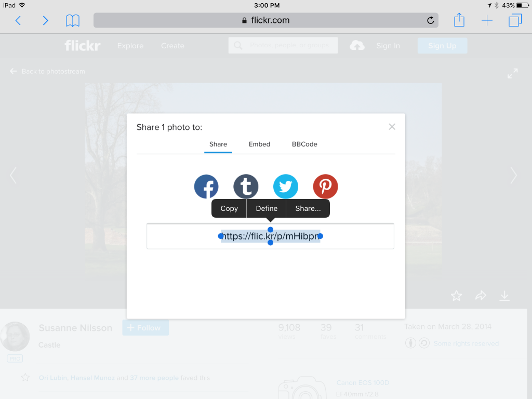The width and height of the screenshot is (532, 399).
Task: Share photo to Tumblr
Action: [x=246, y=187]
